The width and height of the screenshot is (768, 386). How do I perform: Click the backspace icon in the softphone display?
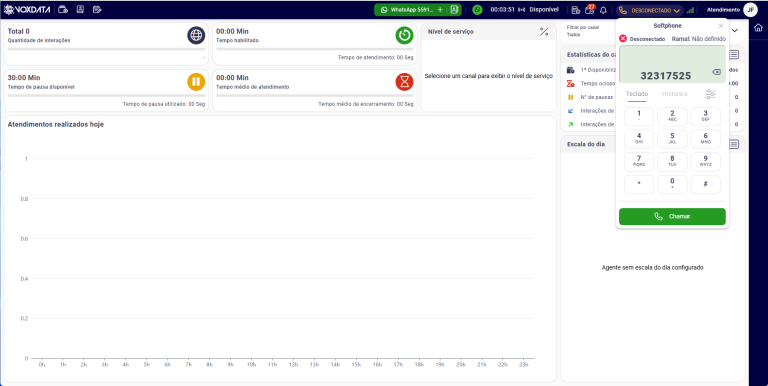click(x=717, y=72)
